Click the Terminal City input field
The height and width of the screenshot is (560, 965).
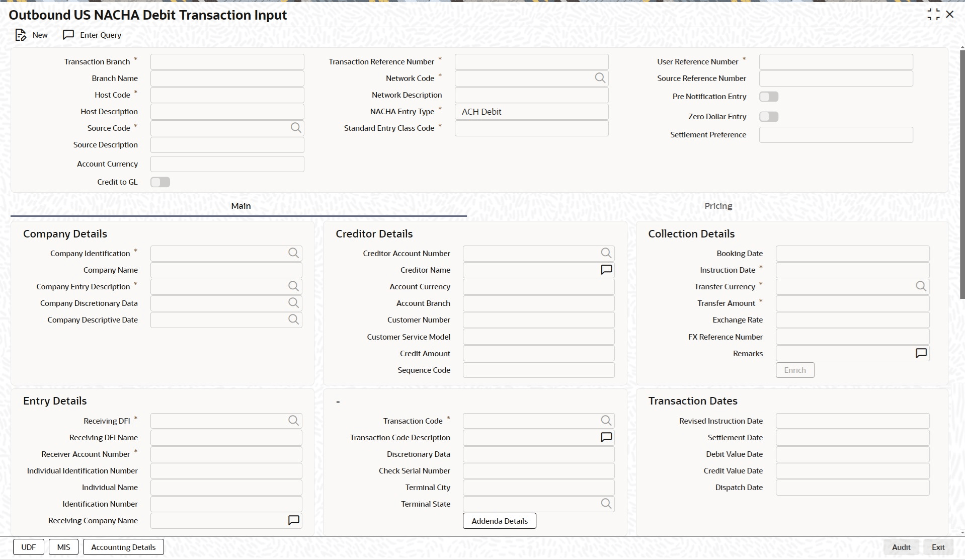(x=538, y=488)
